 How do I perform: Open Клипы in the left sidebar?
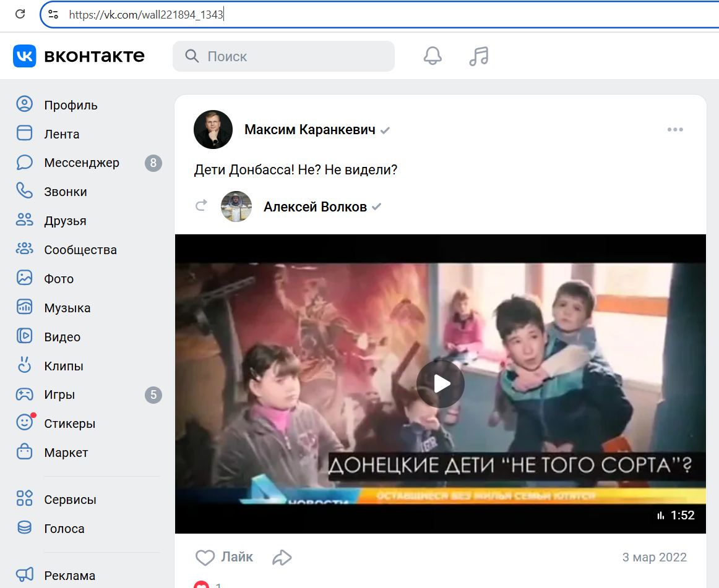pyautogui.click(x=63, y=366)
